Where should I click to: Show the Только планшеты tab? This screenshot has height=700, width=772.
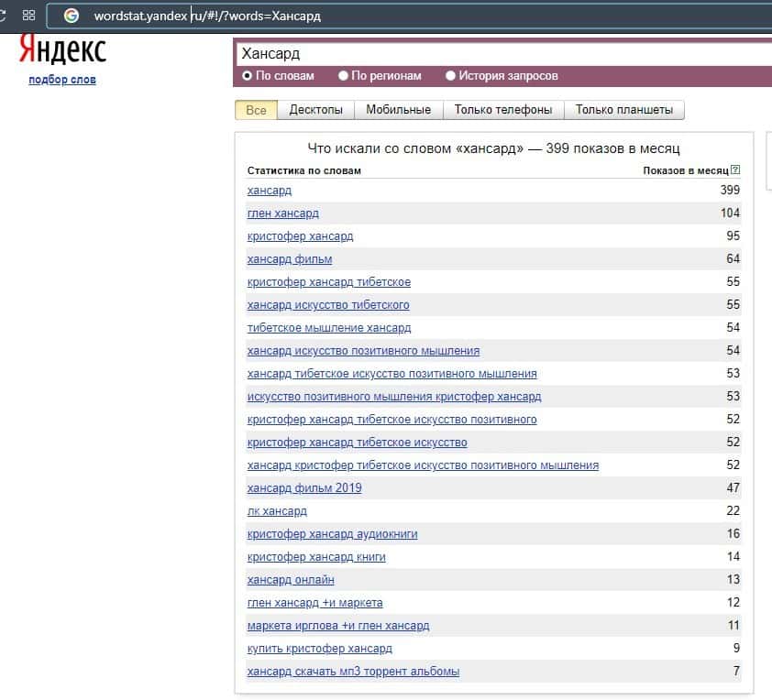point(624,110)
